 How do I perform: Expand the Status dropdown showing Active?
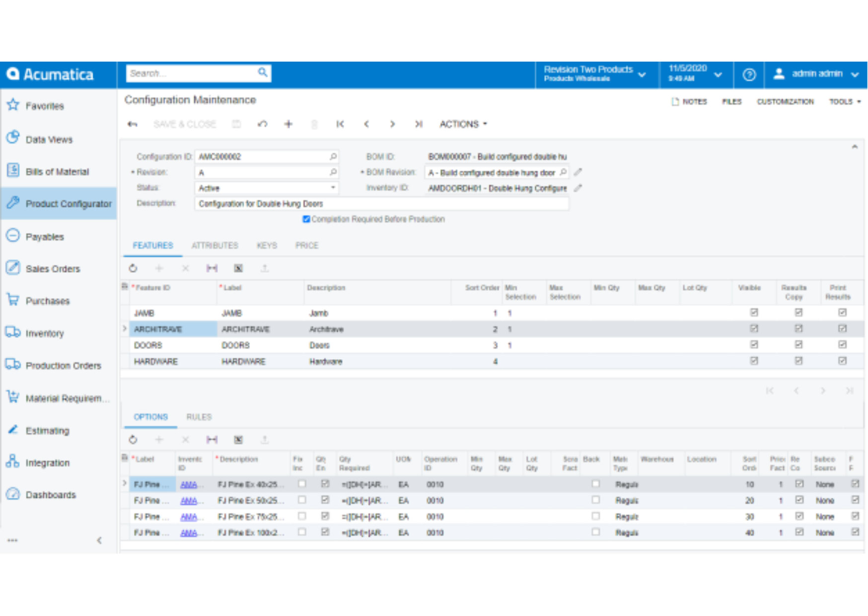[333, 188]
